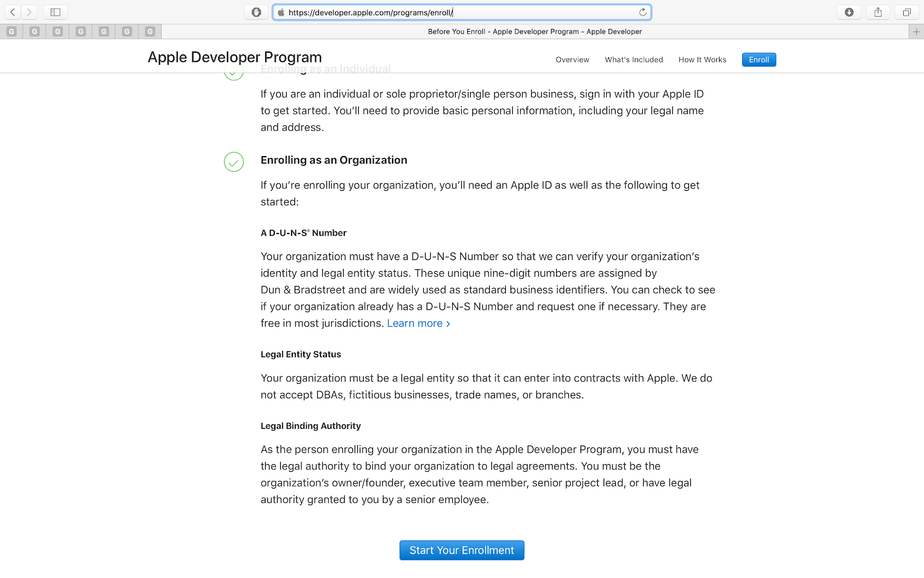The height and width of the screenshot is (578, 924).
Task: Click the first G favorite in the bookmarks bar
Action: tap(12, 31)
